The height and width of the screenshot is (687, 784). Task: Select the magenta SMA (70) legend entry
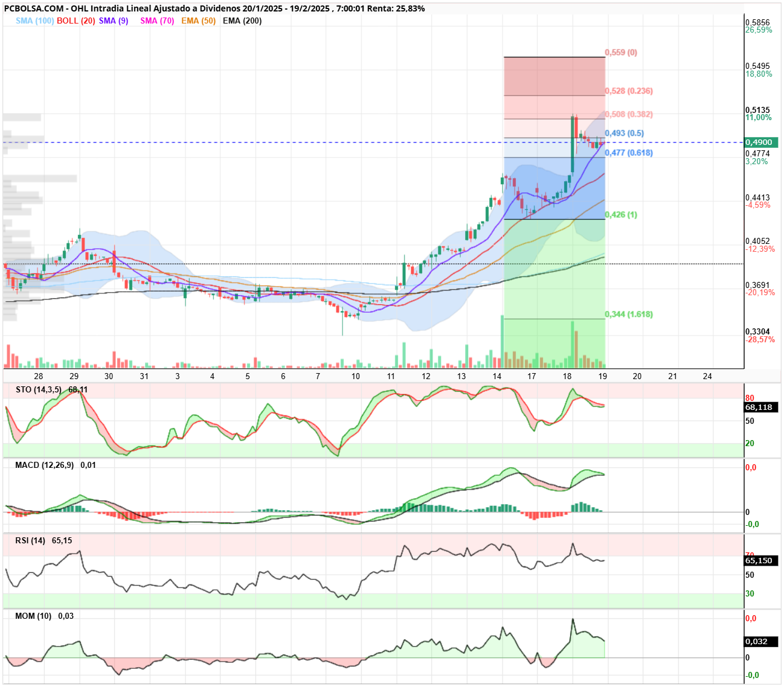click(157, 21)
